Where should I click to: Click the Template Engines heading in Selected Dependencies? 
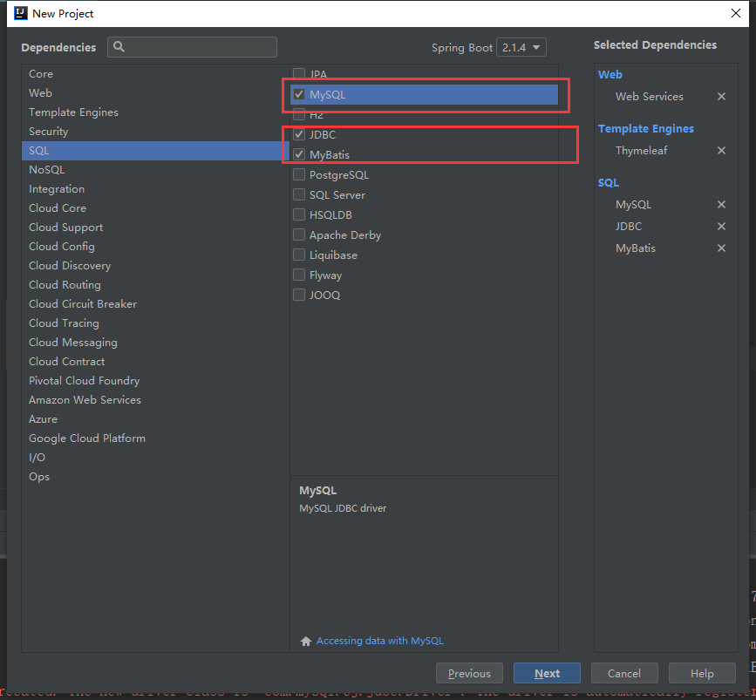(x=645, y=129)
